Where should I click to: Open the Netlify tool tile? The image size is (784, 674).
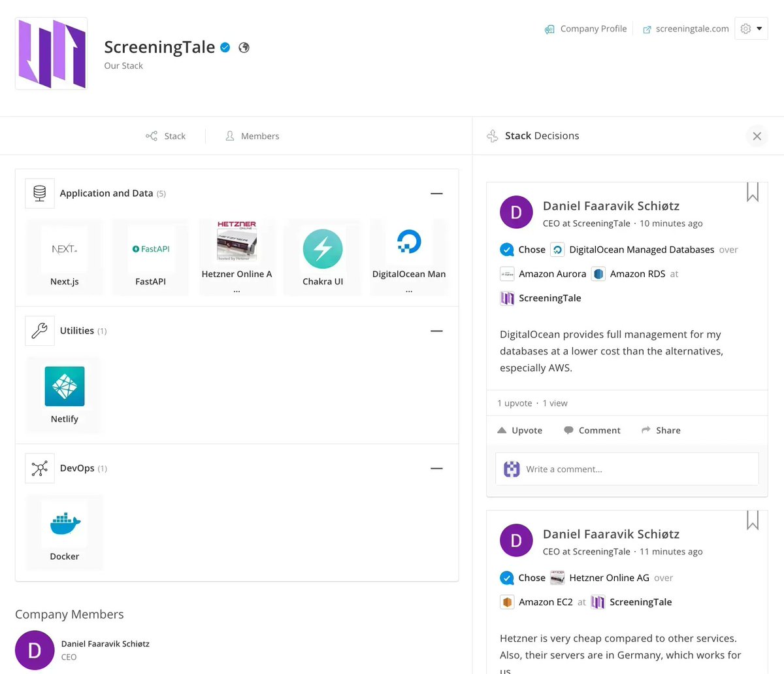coord(65,395)
